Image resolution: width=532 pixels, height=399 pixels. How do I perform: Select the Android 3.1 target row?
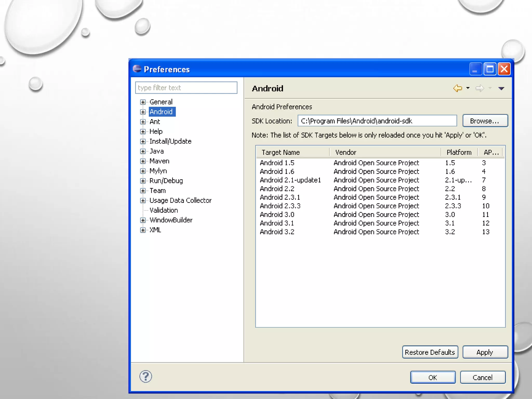click(380, 223)
